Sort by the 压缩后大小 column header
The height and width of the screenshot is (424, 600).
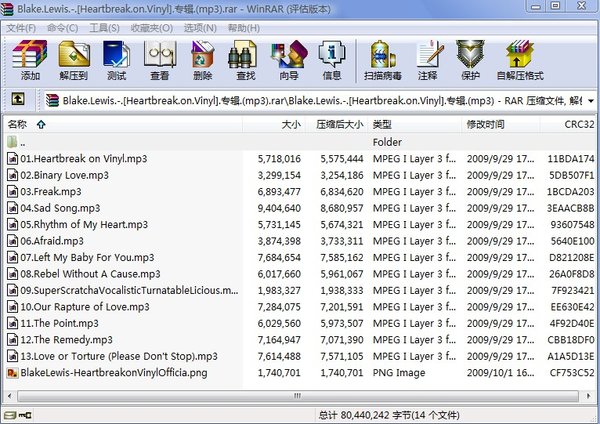point(337,124)
